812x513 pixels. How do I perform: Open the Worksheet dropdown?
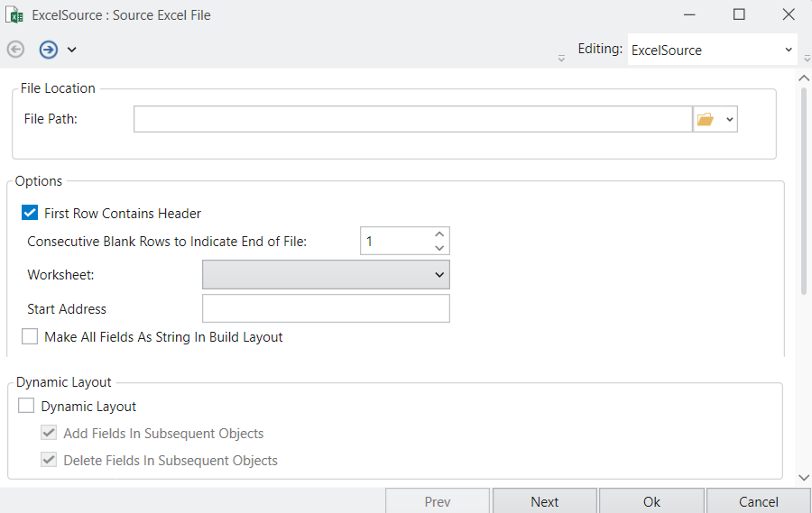pos(326,274)
